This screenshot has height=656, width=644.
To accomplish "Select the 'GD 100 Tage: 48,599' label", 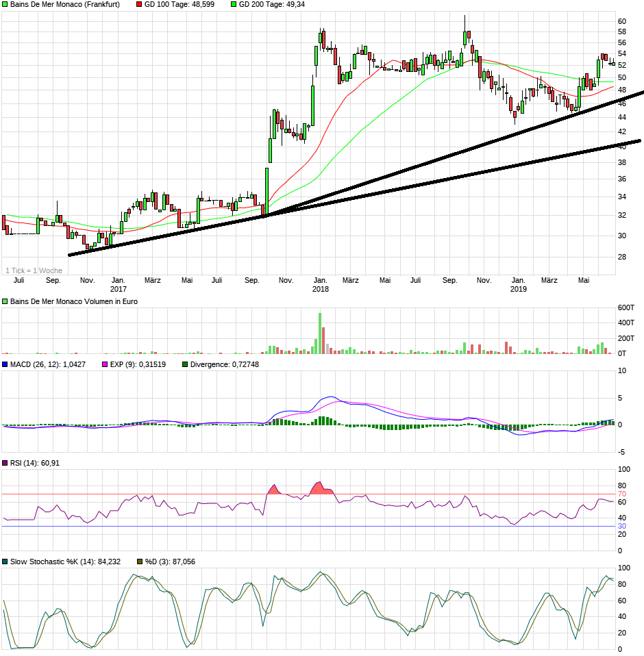I will [x=179, y=5].
